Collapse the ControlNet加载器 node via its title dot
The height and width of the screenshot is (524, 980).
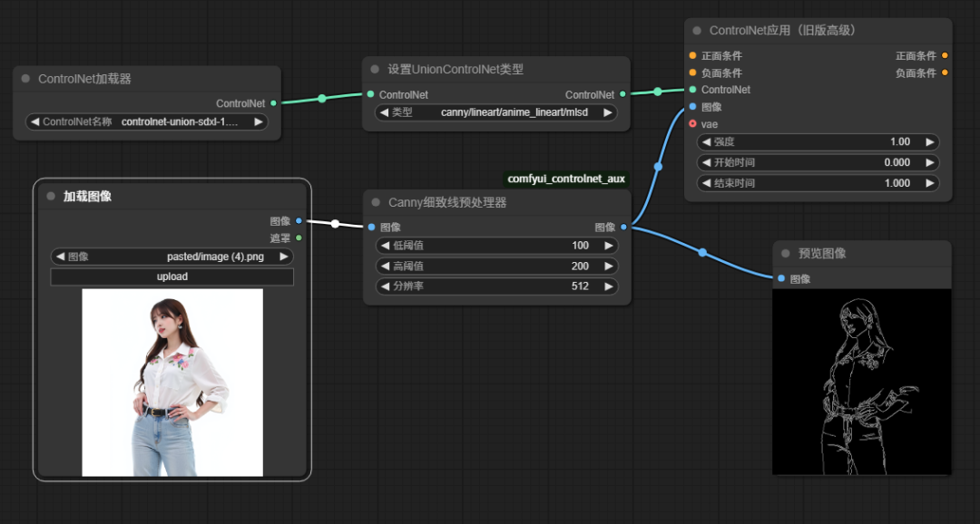point(25,79)
